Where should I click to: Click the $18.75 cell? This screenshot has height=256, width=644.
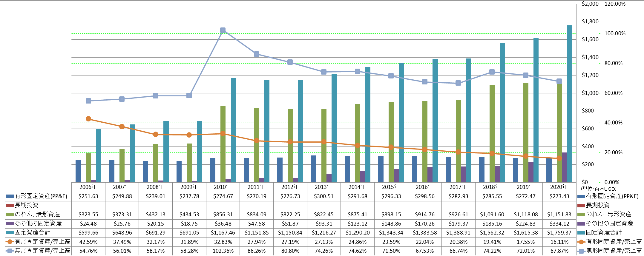[189, 223]
